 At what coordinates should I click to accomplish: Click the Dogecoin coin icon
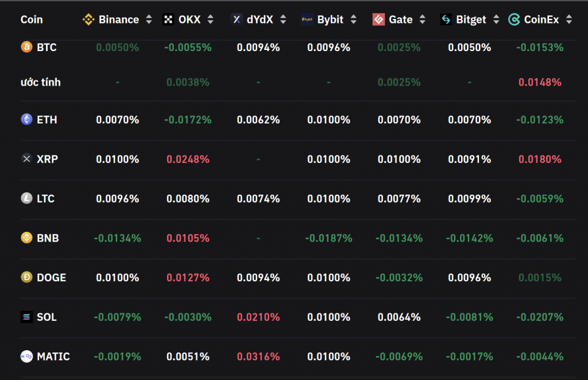click(26, 277)
